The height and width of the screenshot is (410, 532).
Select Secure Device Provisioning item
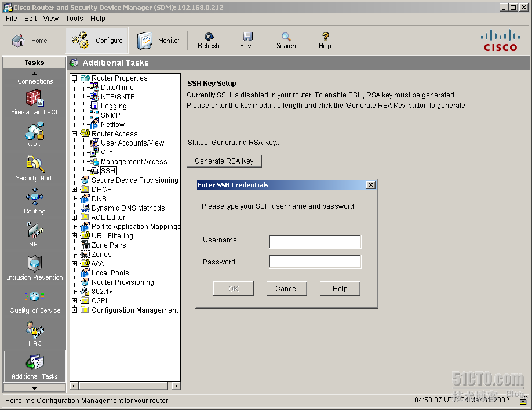134,180
